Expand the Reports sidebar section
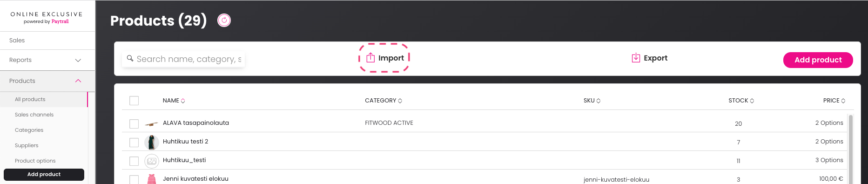 pos(78,60)
